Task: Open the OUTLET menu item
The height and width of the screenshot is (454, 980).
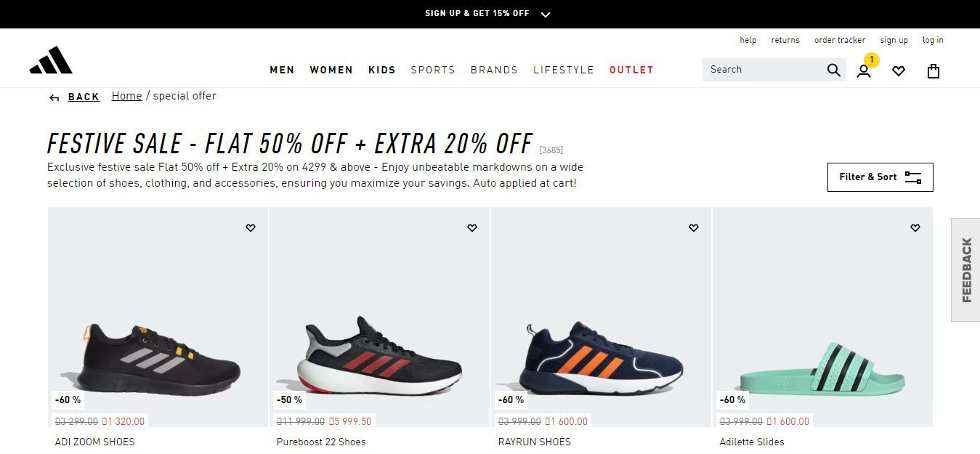Action: coord(631,70)
